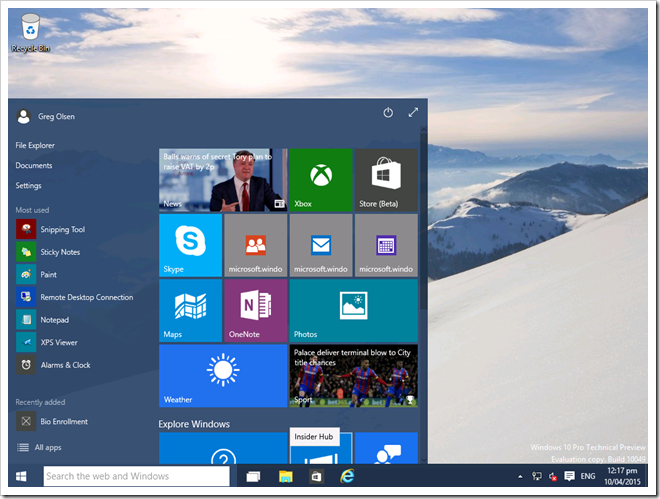Image resolution: width=660 pixels, height=499 pixels.
Task: Open the OneNote tile
Action: pos(255,310)
